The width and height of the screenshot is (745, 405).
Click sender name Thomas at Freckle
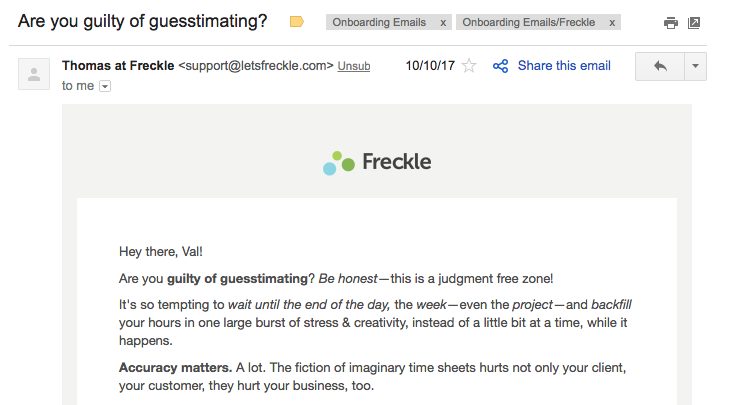(x=118, y=66)
